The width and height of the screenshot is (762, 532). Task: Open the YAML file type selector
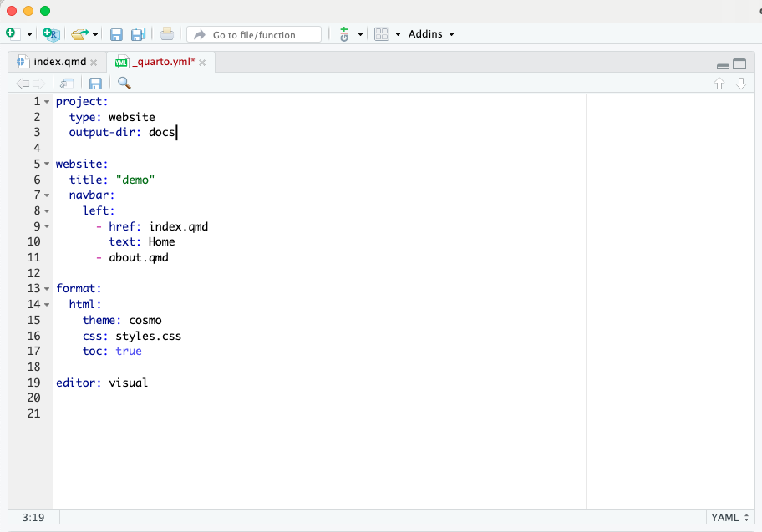(730, 518)
